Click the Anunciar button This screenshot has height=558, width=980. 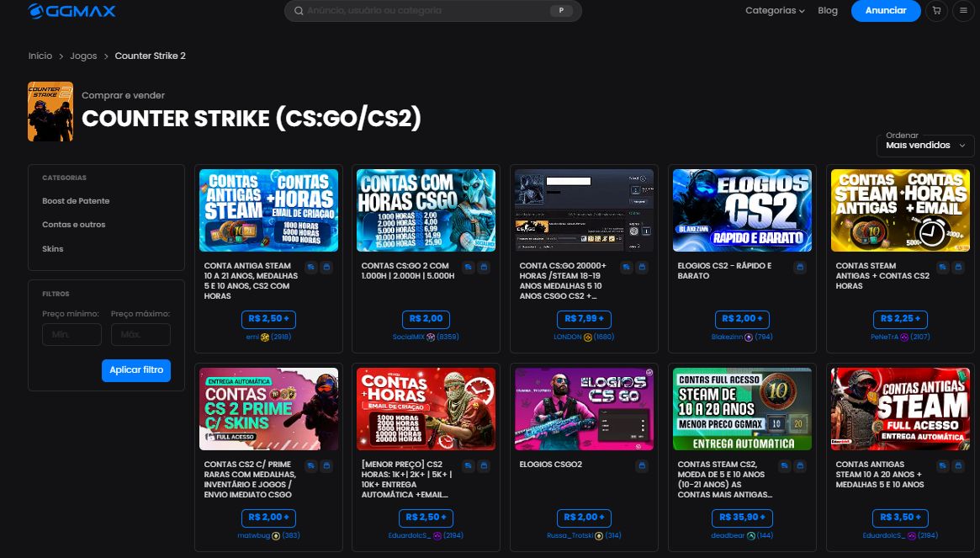(886, 11)
